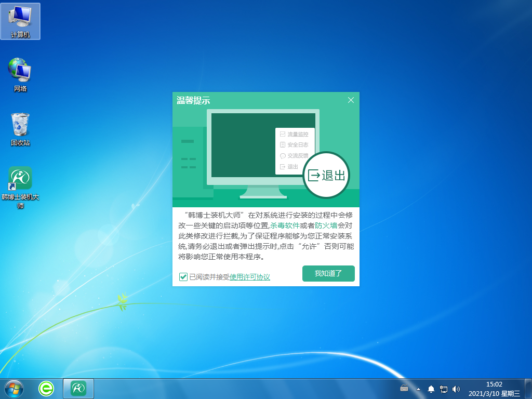This screenshot has width=532, height=399.
Task: Open the 回收站 recycle bin
Action: tap(21, 125)
